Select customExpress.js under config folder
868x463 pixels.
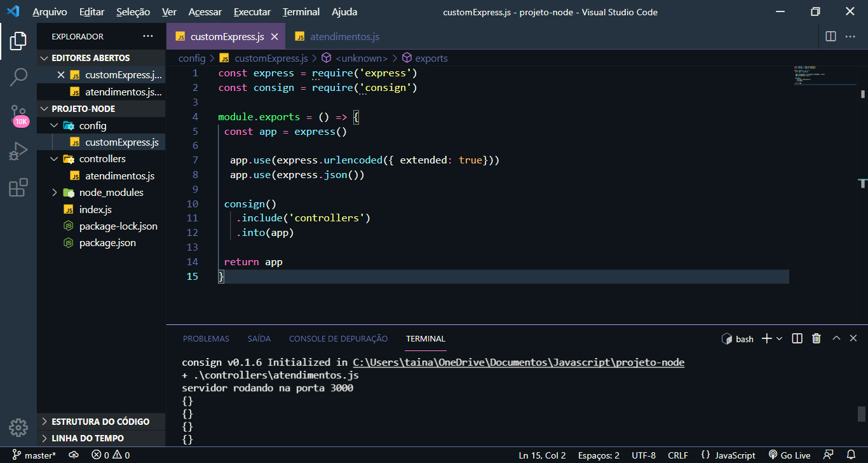coord(101,142)
